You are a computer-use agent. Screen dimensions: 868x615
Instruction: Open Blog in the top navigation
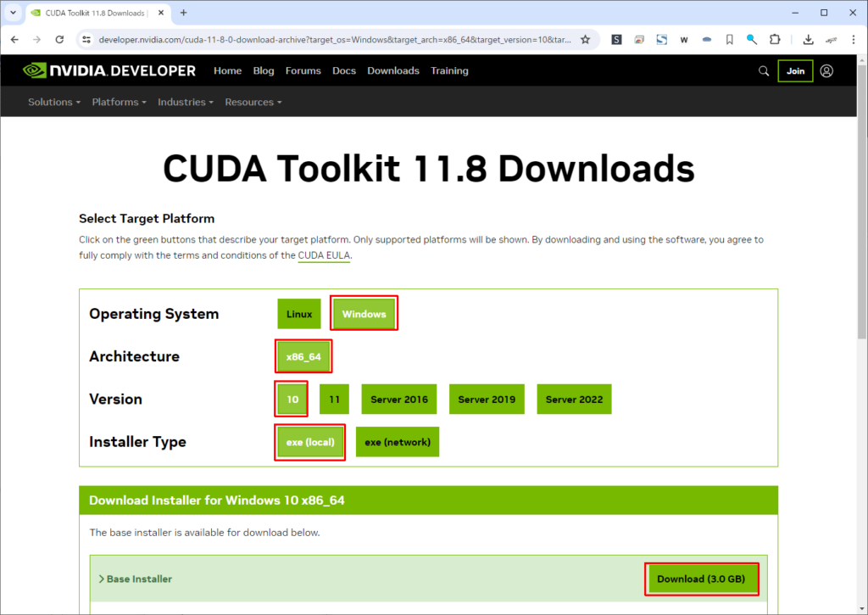(x=264, y=70)
